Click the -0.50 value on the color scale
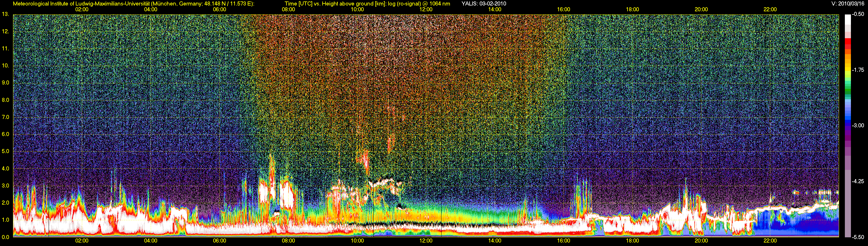Screen dimensions: 868x246 [858, 14]
